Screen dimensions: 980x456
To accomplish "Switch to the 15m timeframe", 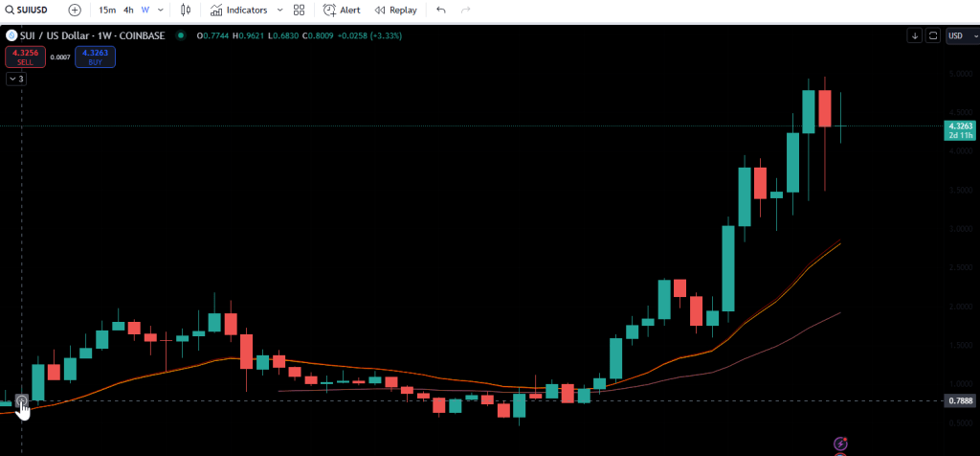I will click(107, 10).
